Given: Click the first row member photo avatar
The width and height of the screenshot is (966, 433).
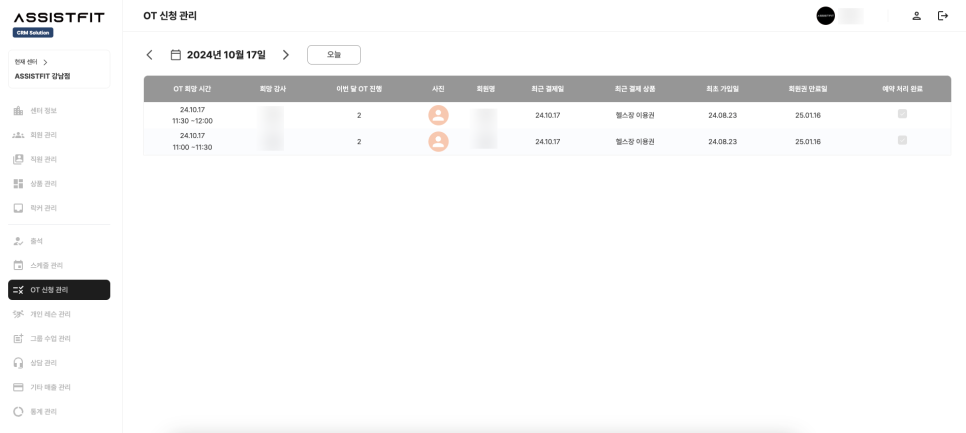Looking at the screenshot, I should coord(438,115).
